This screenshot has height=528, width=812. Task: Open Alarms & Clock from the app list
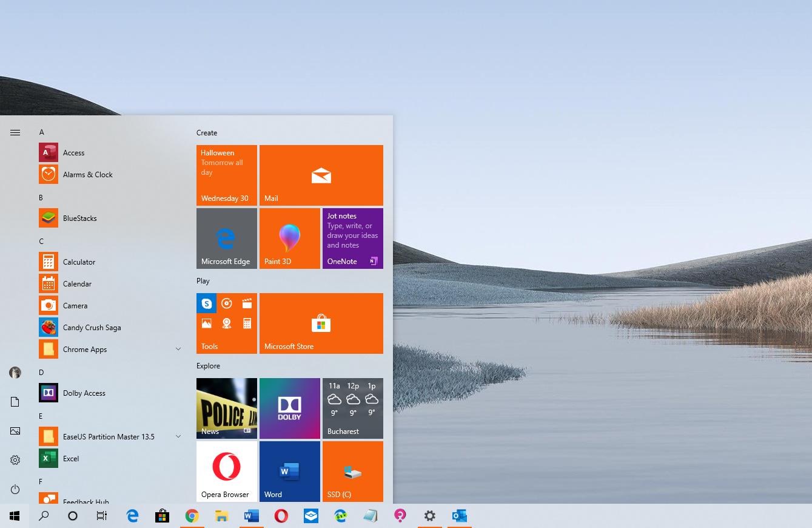pyautogui.click(x=110, y=175)
